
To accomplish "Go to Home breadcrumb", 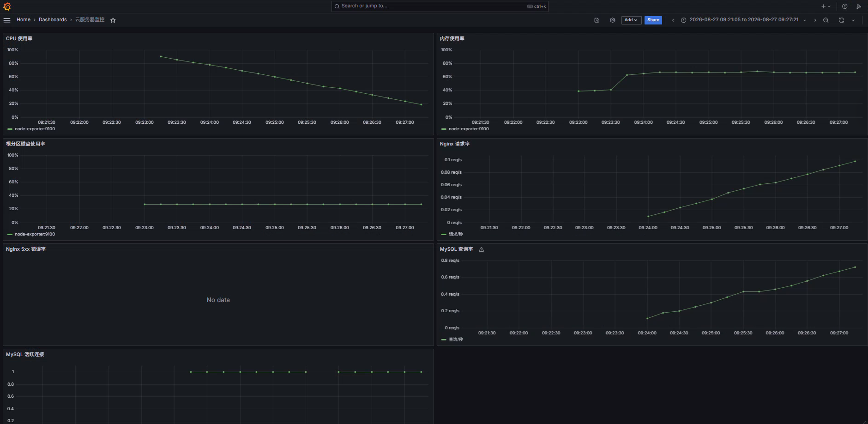I will (x=24, y=20).
